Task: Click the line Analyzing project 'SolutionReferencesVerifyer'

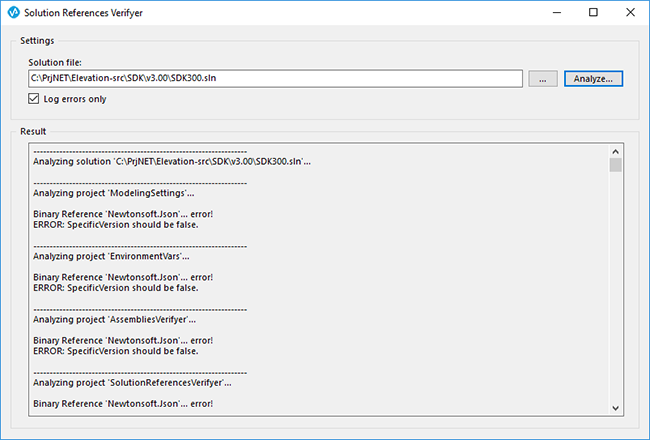Action: [x=132, y=383]
